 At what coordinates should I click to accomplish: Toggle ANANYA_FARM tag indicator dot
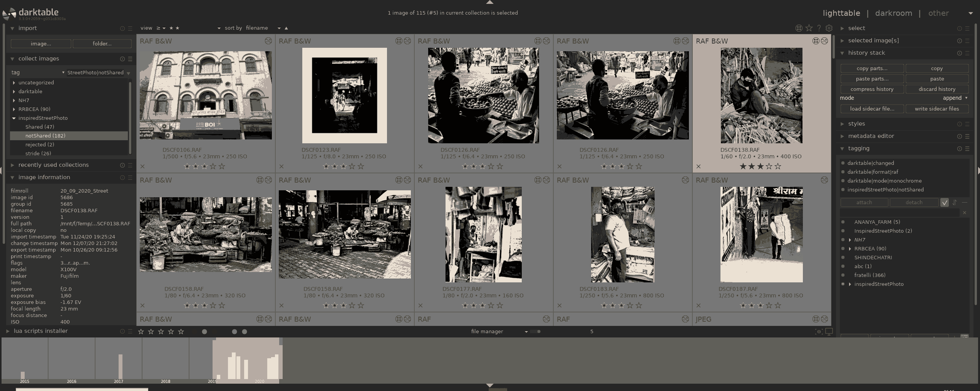pos(843,222)
